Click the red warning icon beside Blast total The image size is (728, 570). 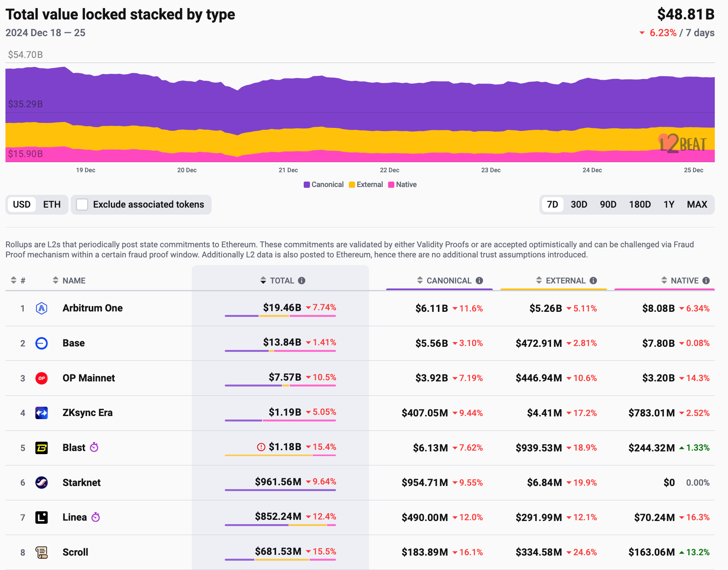(x=261, y=447)
